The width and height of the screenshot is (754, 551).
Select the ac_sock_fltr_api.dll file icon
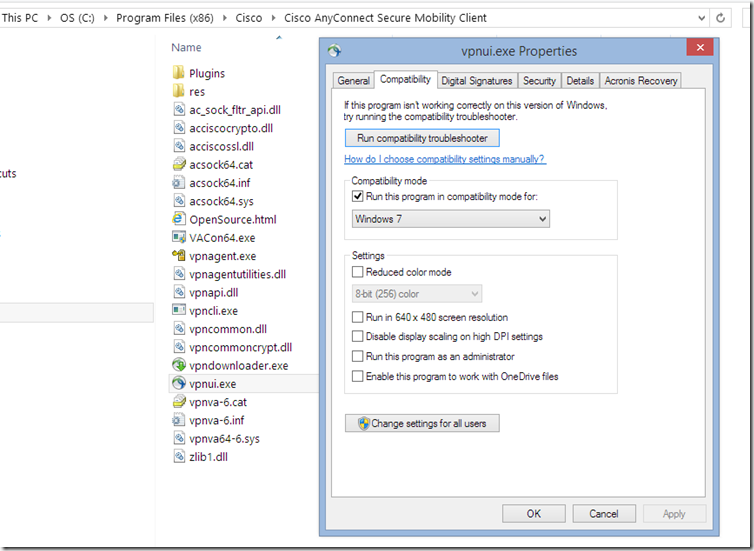click(x=178, y=109)
